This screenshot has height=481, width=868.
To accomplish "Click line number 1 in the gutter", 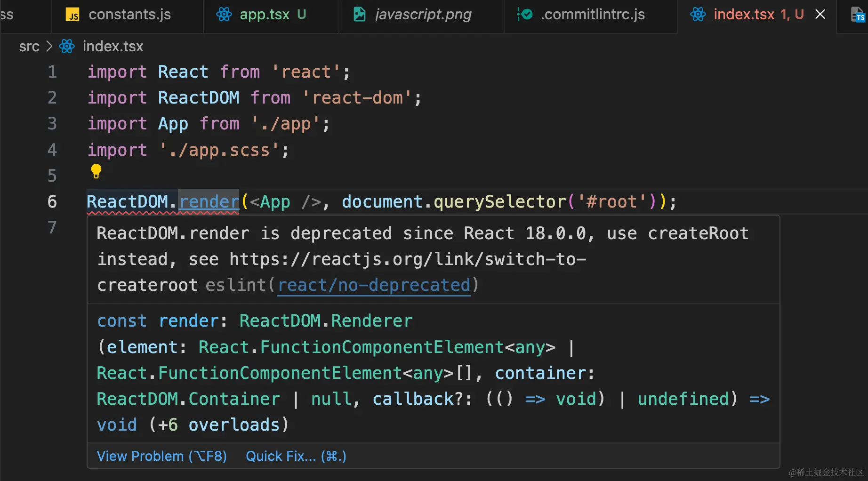I will coord(52,72).
